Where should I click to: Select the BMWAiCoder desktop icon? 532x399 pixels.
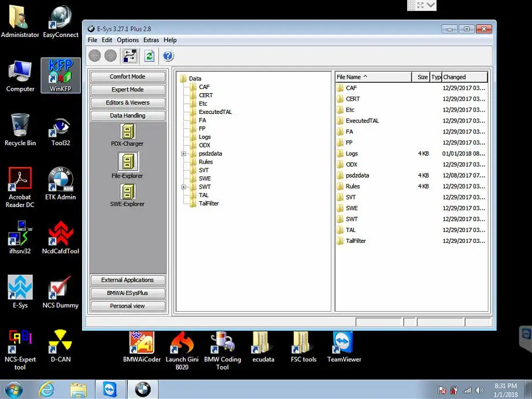pyautogui.click(x=142, y=347)
